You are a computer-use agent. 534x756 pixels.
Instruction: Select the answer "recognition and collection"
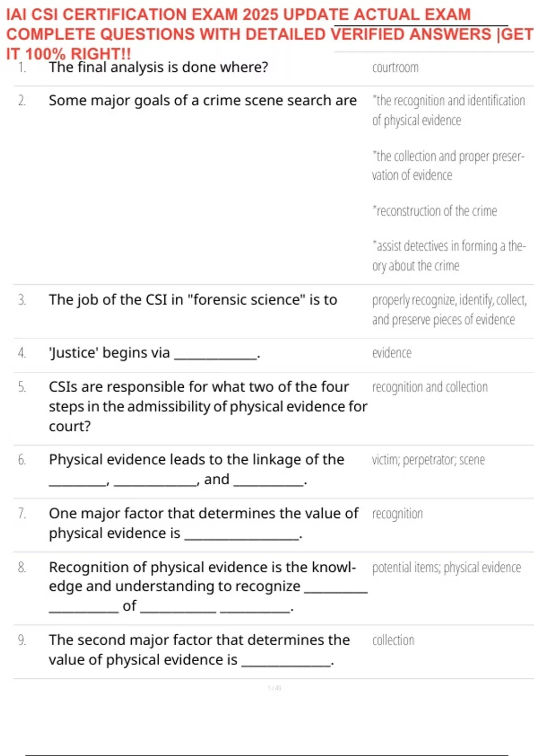coord(430,387)
